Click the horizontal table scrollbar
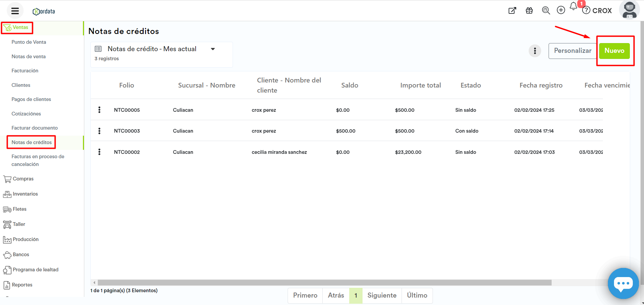The height and width of the screenshot is (305, 644). [x=324, y=283]
